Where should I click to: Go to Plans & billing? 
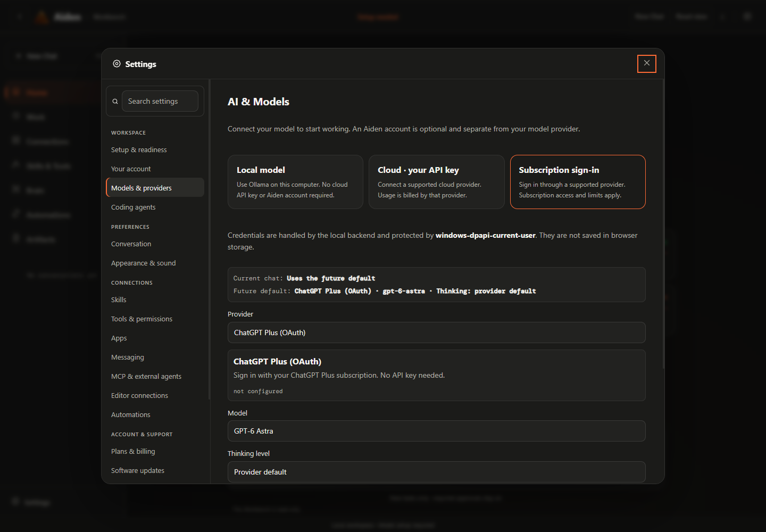[155, 452]
